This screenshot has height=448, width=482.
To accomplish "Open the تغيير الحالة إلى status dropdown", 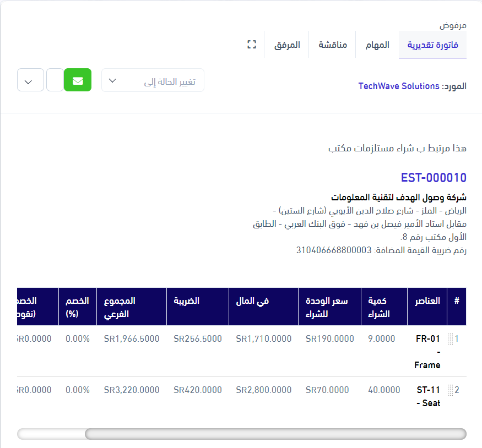I will click(x=153, y=80).
